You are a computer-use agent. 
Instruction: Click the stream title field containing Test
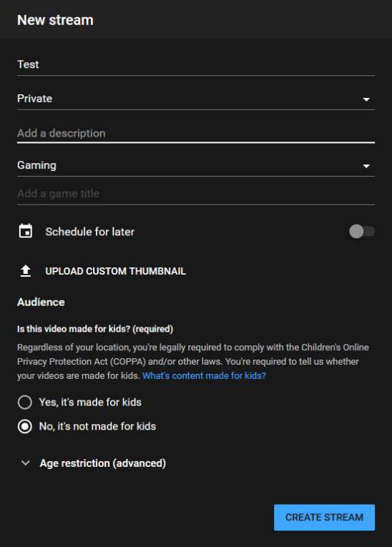tap(196, 64)
